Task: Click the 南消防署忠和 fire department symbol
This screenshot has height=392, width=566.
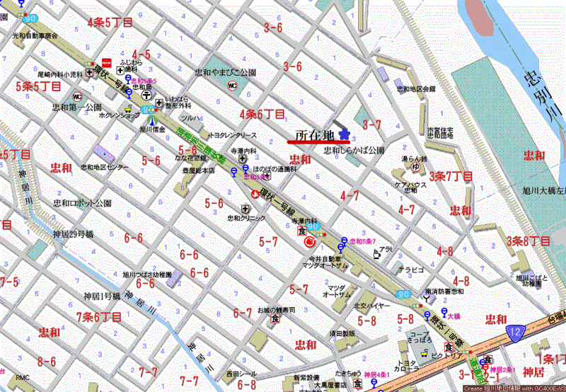Action: click(x=427, y=299)
